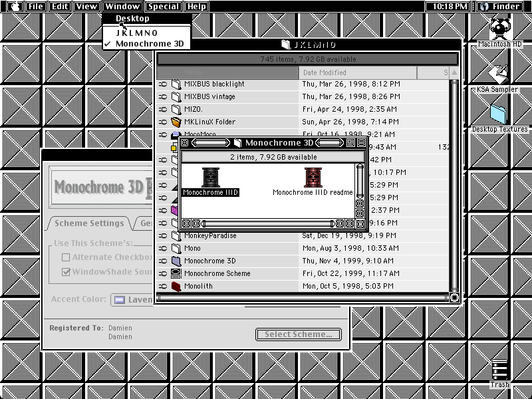Viewport: 532px width, 399px height.
Task: Toggle sort order button in JKLMNO window
Action: [x=454, y=72]
